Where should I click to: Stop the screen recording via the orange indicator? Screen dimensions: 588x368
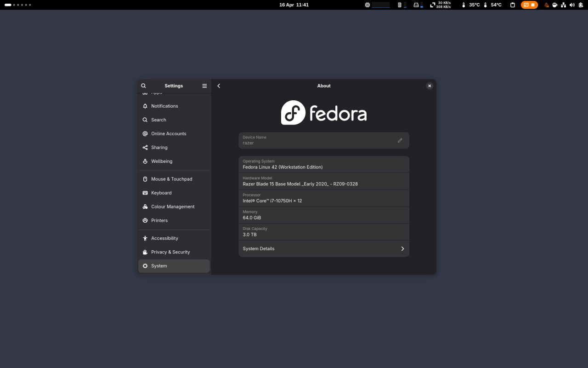coord(533,5)
